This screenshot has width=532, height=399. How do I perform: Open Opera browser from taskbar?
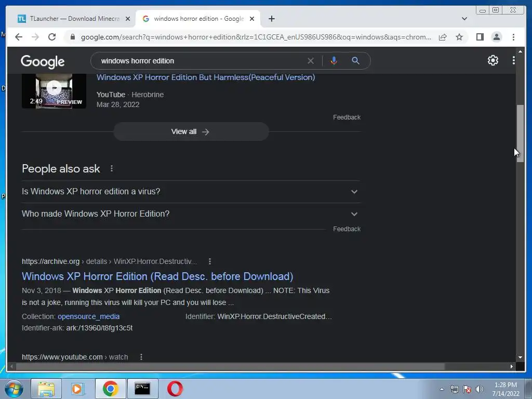tap(175, 389)
